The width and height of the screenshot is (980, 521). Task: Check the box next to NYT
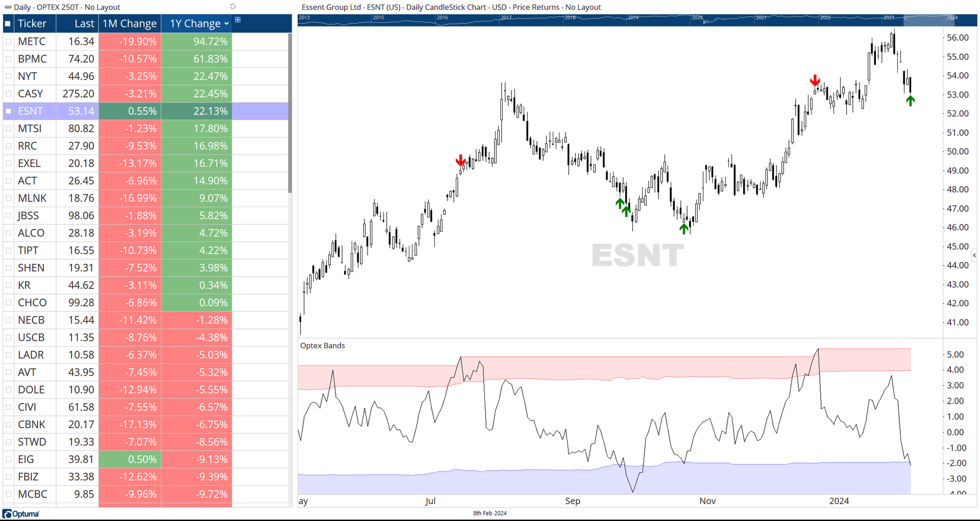pyautogui.click(x=9, y=77)
